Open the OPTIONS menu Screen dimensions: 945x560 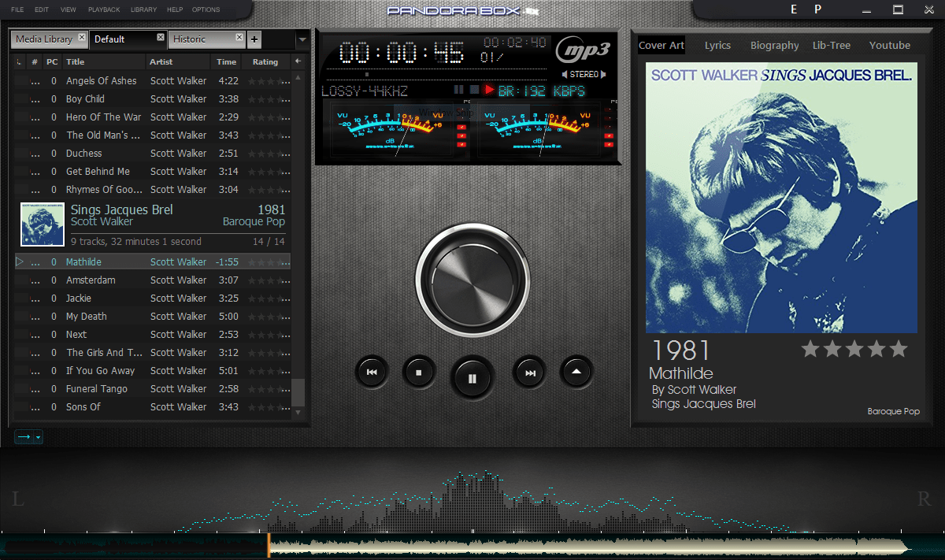[206, 9]
